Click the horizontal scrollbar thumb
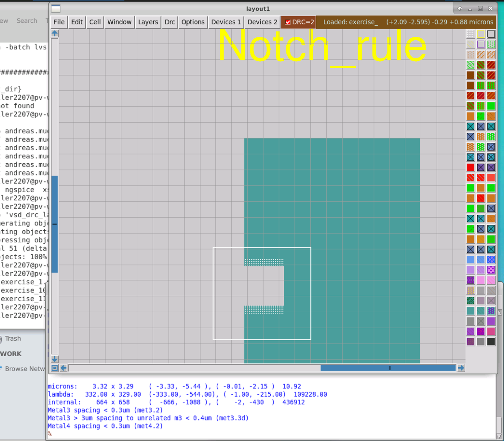Viewport: 504px width, 441px height. [388, 368]
